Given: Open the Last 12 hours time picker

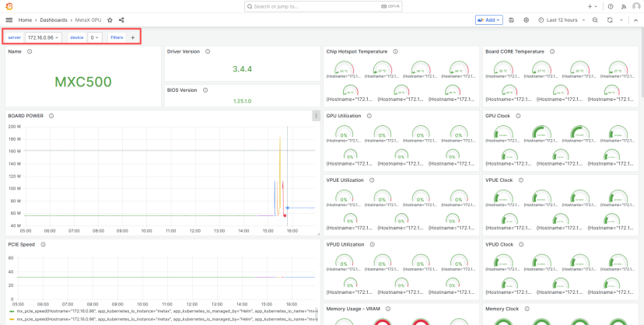Looking at the screenshot, I should click(x=562, y=19).
